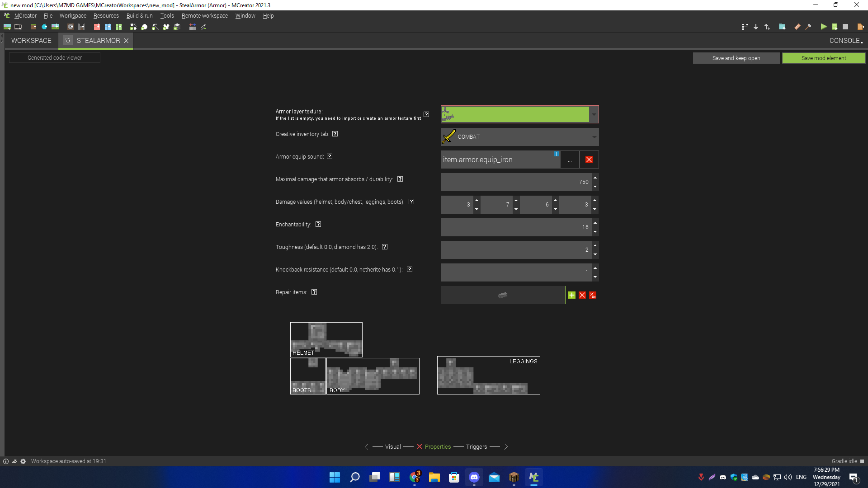Go to the Visual page
The height and width of the screenshot is (488, 868).
(393, 446)
